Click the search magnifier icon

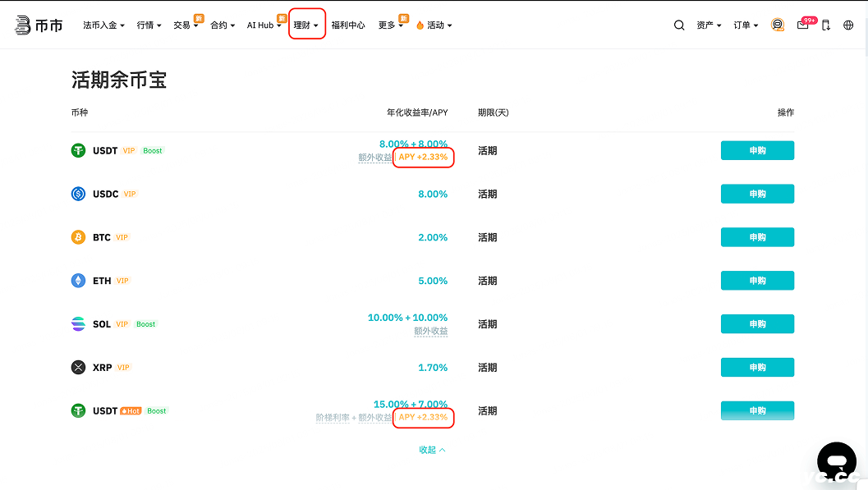coord(679,25)
